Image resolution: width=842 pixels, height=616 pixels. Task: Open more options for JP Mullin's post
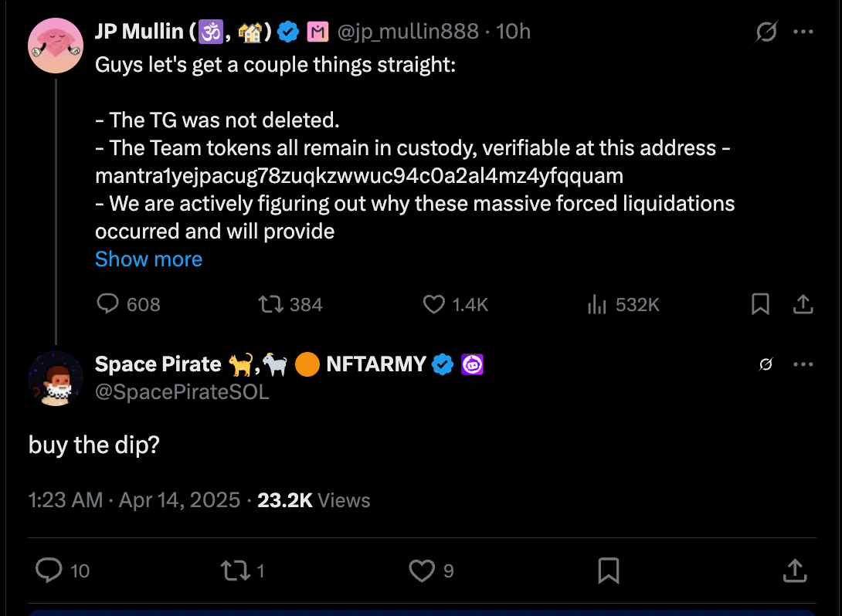803,32
